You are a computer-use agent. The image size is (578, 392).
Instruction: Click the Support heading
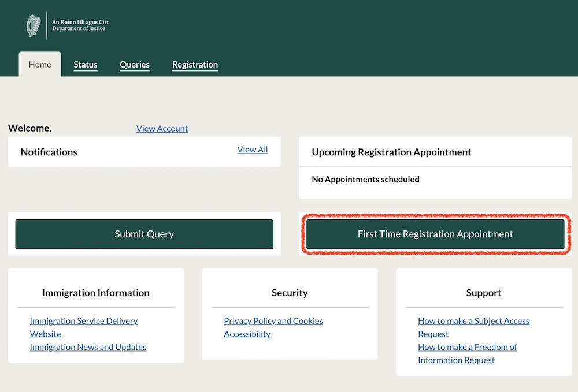click(484, 293)
